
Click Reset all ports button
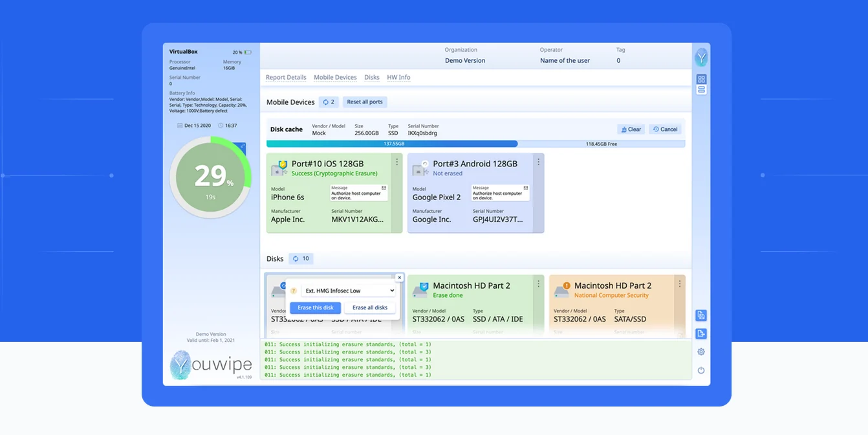point(365,102)
